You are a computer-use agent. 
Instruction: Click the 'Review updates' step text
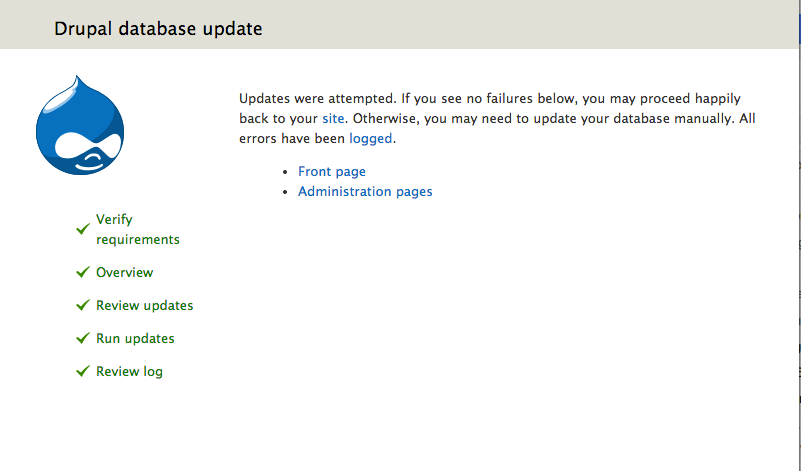[145, 305]
